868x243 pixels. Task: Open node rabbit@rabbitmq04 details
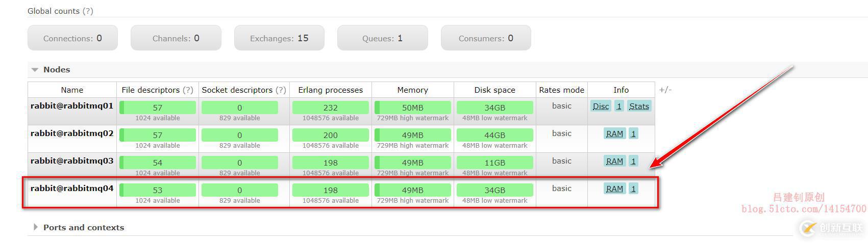click(x=72, y=188)
